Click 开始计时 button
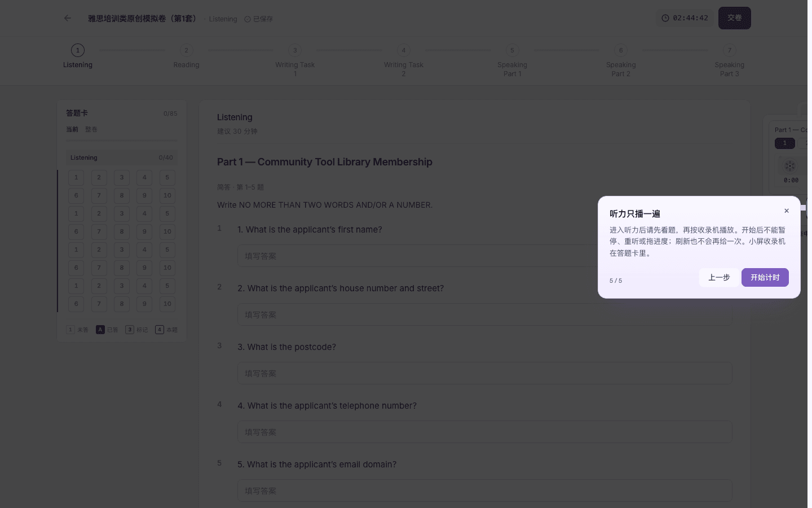This screenshot has height=508, width=812. click(765, 277)
